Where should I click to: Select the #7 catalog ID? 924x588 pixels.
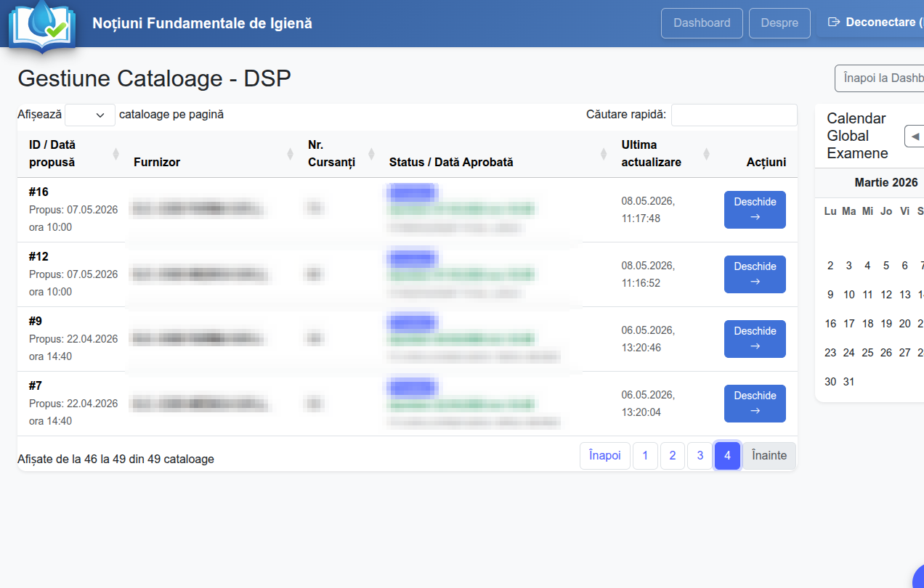(x=36, y=386)
